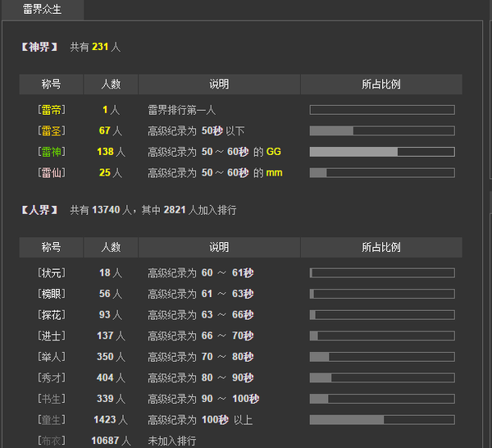Viewport: 492px width, 448px height.
Task: Click the 举人 proportion bar
Action: click(382, 357)
